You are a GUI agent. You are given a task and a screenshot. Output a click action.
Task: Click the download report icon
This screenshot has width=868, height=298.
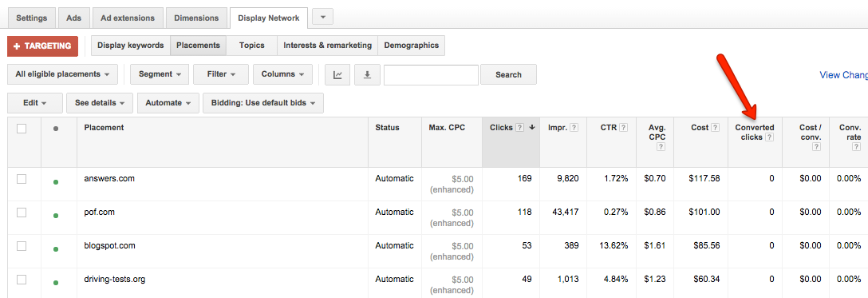366,74
